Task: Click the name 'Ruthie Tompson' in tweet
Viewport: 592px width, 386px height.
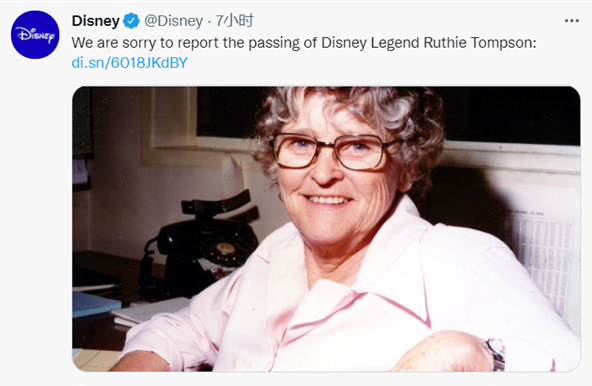Action: point(480,43)
